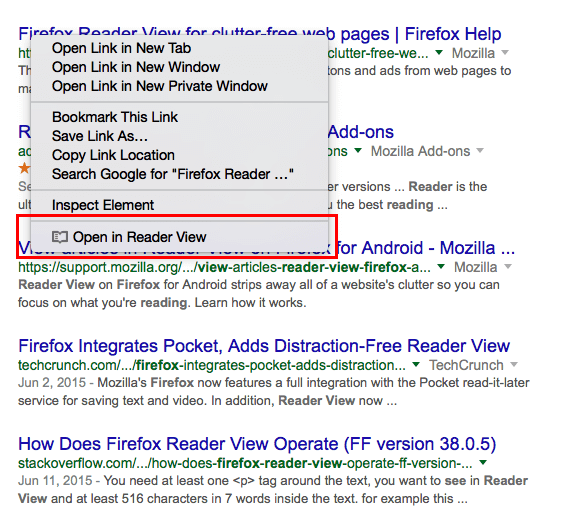Expand green arrow beside the Add-ons result URL
This screenshot has height=521, width=588.
358,151
